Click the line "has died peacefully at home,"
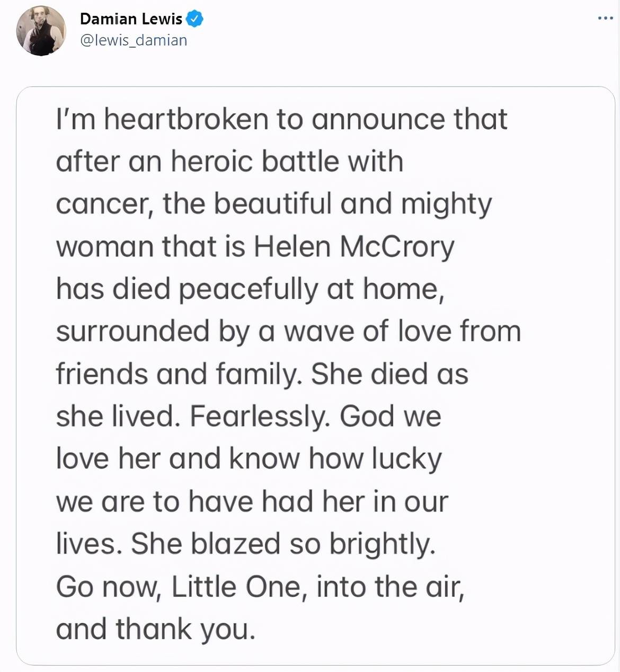Screen dimensions: 620x672 tap(250, 289)
